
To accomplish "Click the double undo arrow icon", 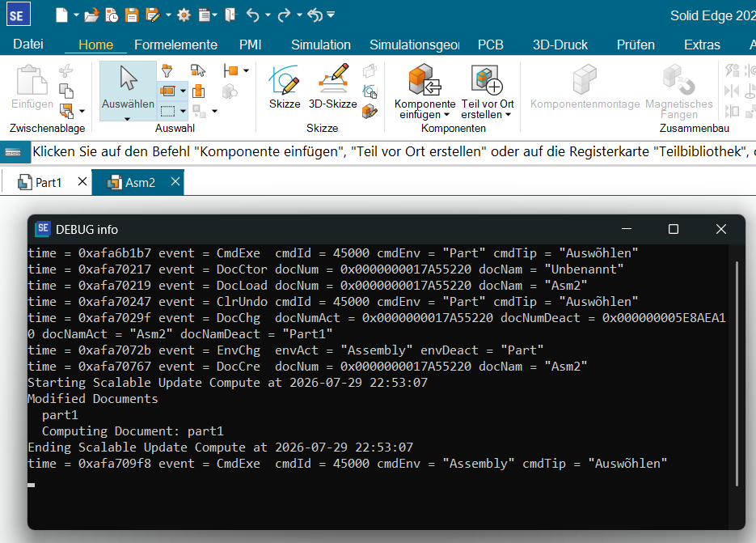I will click(x=315, y=15).
